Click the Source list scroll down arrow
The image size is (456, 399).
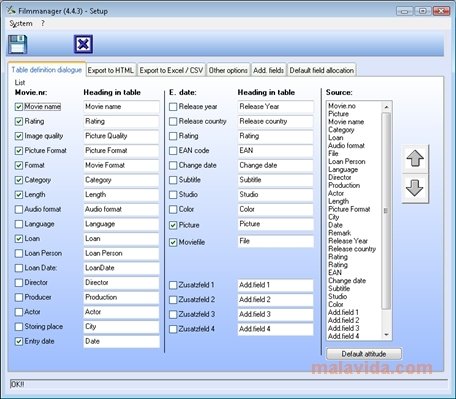pyautogui.click(x=386, y=335)
